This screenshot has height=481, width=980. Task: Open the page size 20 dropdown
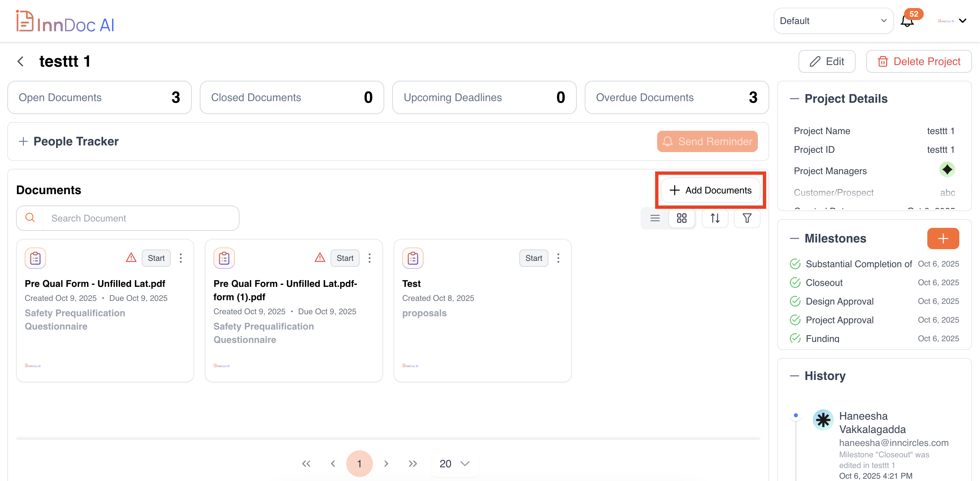(454, 464)
